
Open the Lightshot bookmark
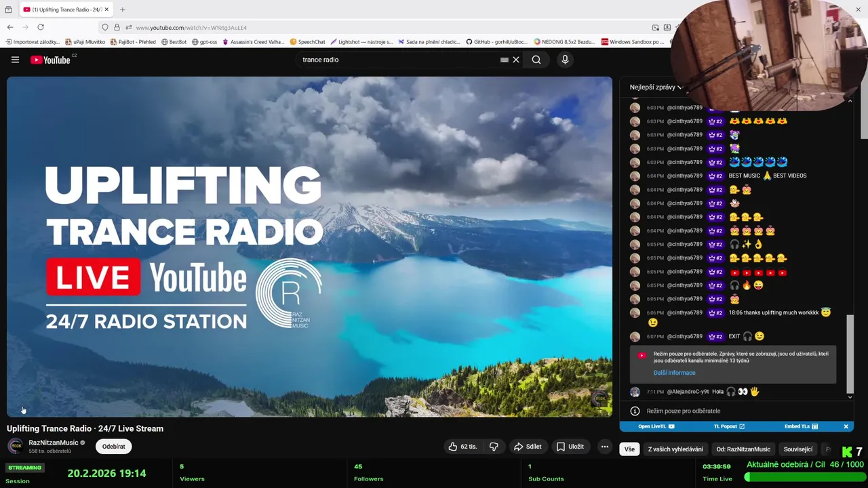pyautogui.click(x=361, y=42)
